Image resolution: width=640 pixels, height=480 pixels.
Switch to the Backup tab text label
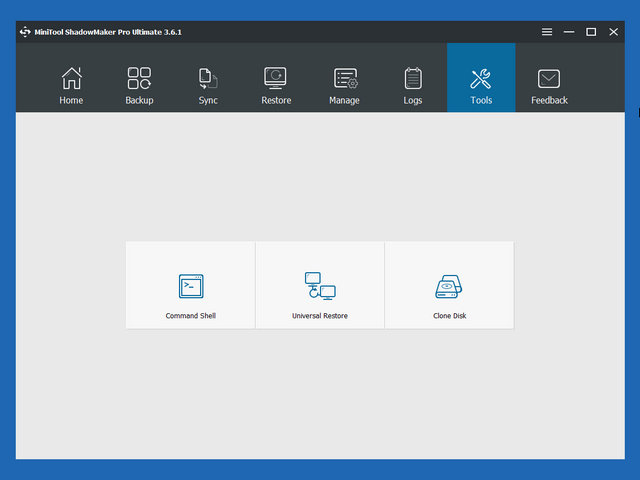[140, 100]
